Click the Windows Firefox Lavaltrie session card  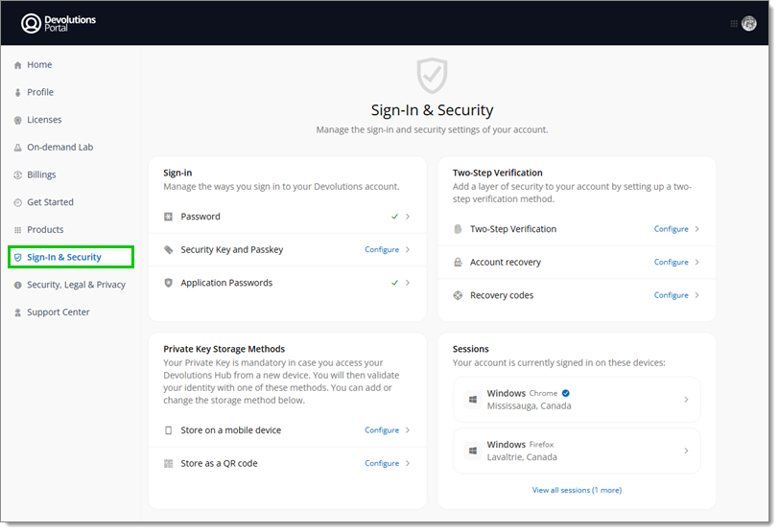pyautogui.click(x=577, y=451)
